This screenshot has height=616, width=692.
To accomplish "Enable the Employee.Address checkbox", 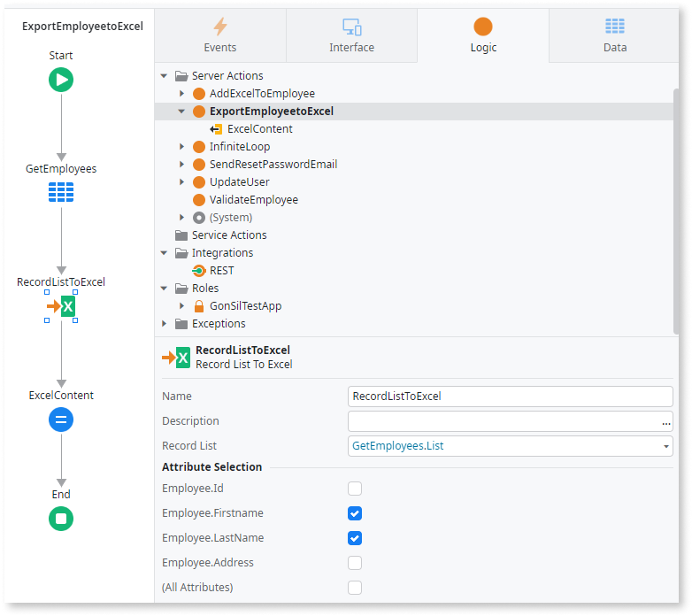I will point(355,563).
